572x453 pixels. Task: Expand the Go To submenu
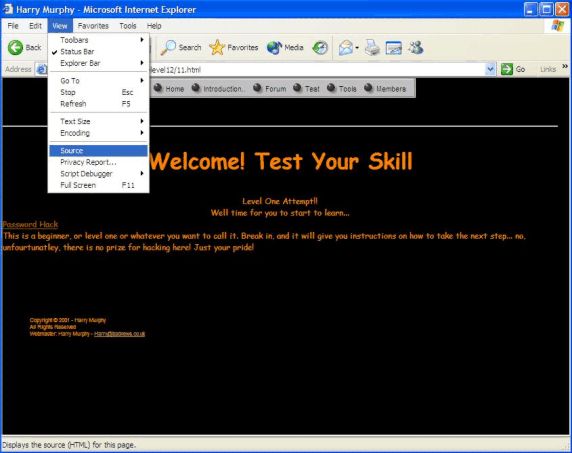pyautogui.click(x=98, y=81)
